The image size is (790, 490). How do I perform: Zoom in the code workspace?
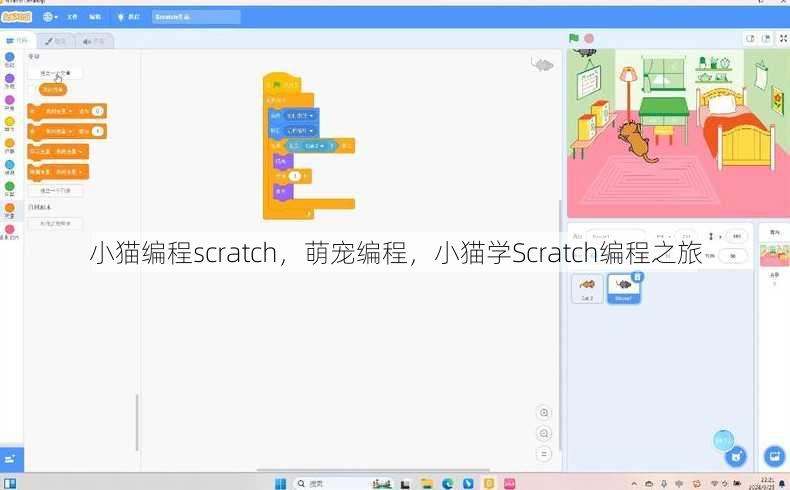click(544, 412)
